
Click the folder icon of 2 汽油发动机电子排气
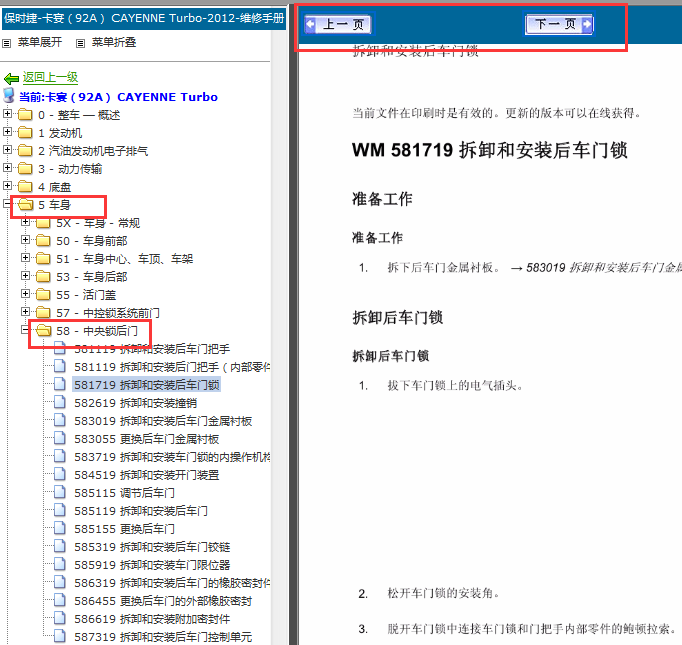25,150
